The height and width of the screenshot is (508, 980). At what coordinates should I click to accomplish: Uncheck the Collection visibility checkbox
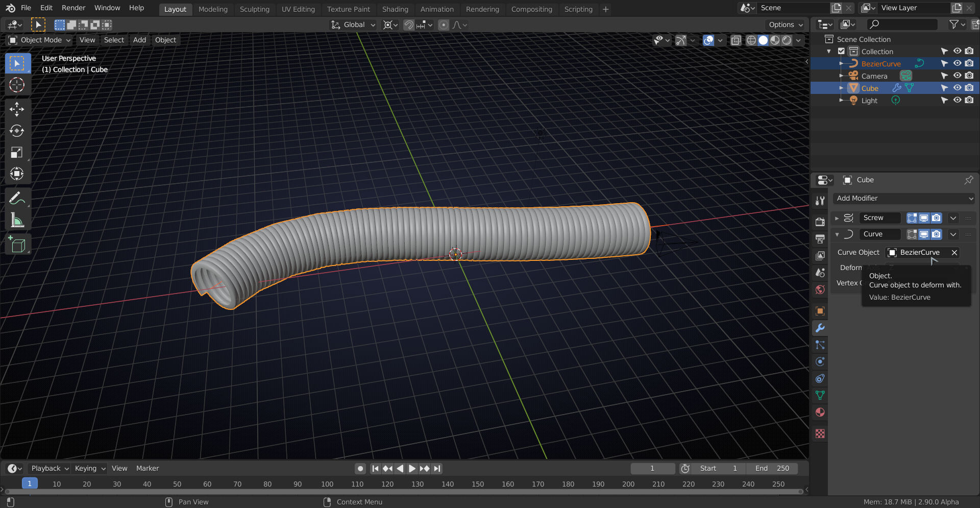click(841, 51)
